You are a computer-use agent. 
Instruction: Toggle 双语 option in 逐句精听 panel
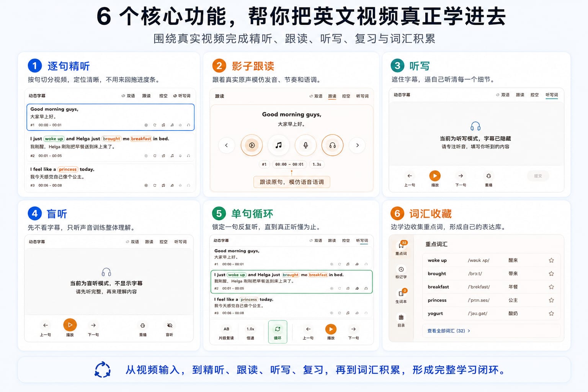point(128,96)
